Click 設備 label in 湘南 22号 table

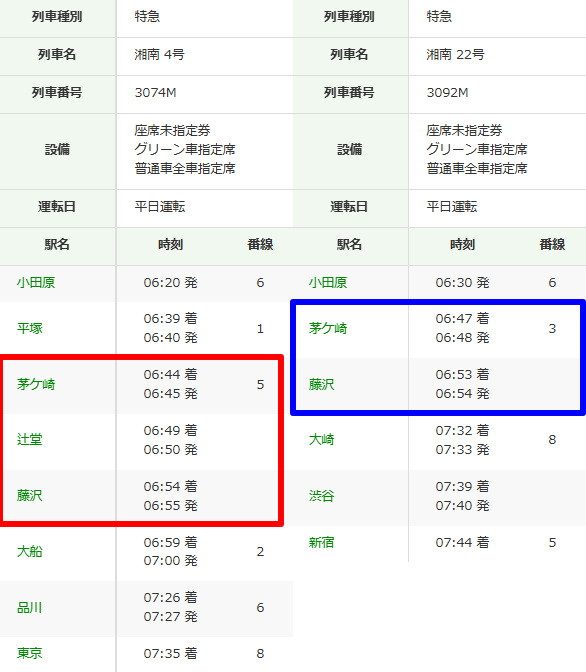point(349,149)
